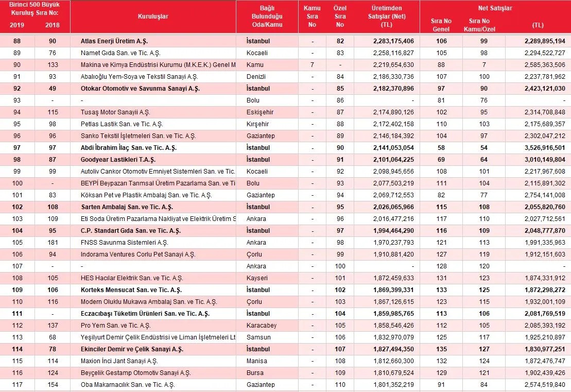Select Autoliv Cankor Otomotiv Emniyet Sistemleri

pyautogui.click(x=158, y=171)
